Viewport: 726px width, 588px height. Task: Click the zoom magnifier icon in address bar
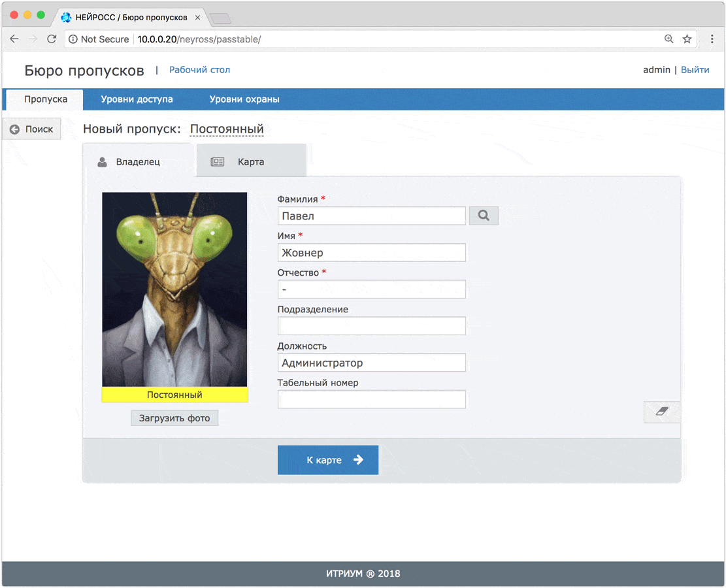coord(668,39)
